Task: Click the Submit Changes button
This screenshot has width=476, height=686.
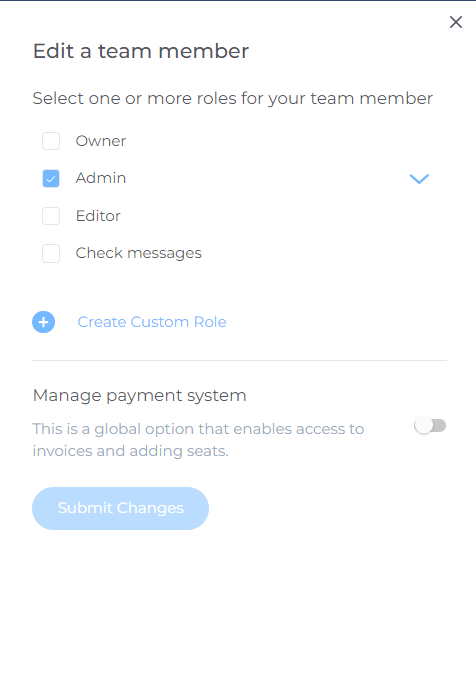Action: pyautogui.click(x=120, y=508)
